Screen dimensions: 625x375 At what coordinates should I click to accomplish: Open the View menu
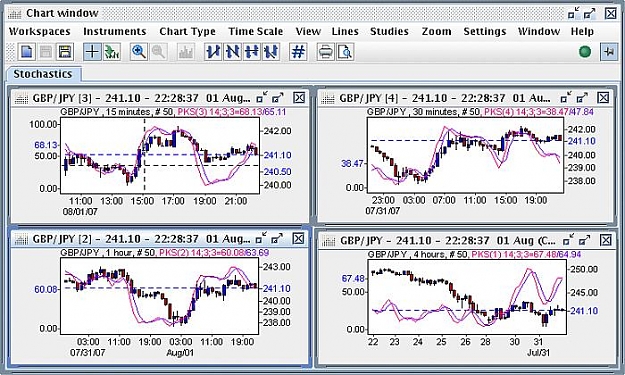[308, 31]
